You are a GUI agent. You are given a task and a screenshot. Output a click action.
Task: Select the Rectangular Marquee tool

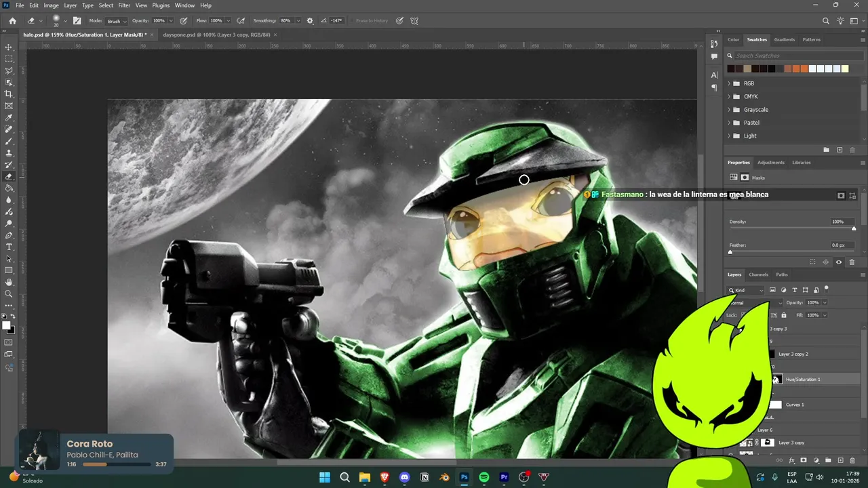[9, 59]
